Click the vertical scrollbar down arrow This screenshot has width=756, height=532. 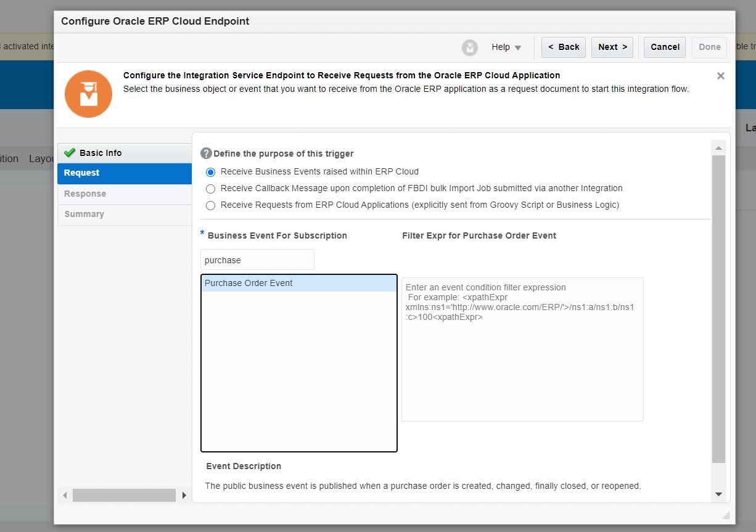click(718, 494)
